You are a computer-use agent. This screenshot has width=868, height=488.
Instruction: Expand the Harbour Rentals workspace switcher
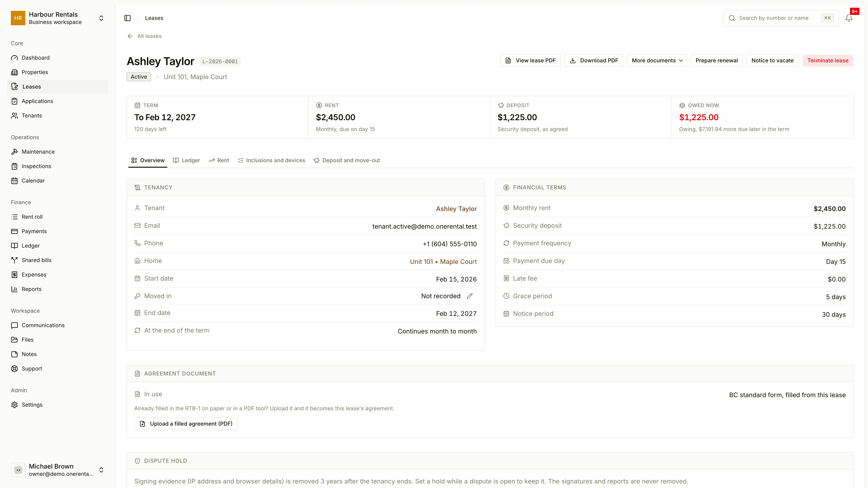(101, 18)
